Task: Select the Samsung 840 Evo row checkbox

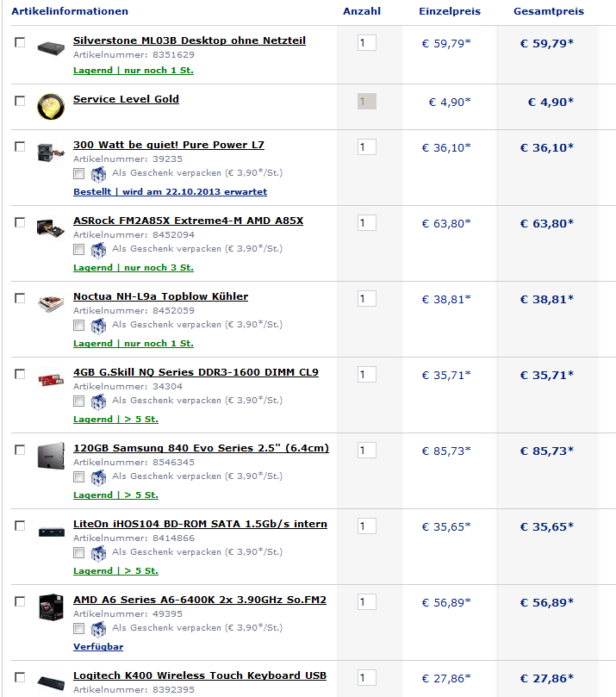Action: 20,450
